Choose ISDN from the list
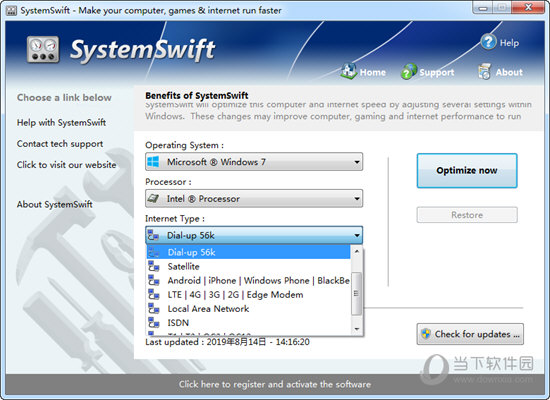Image resolution: width=550 pixels, height=400 pixels. pos(248,322)
